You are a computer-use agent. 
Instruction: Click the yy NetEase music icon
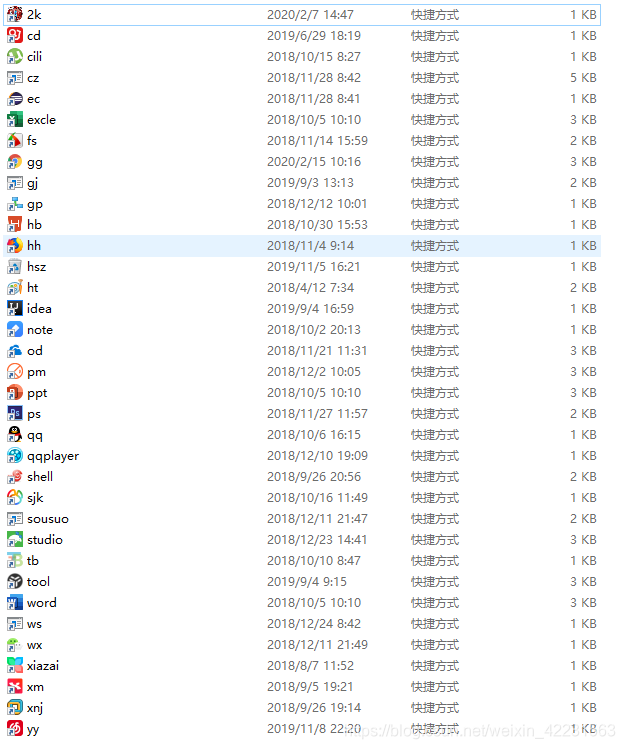tap(15, 729)
